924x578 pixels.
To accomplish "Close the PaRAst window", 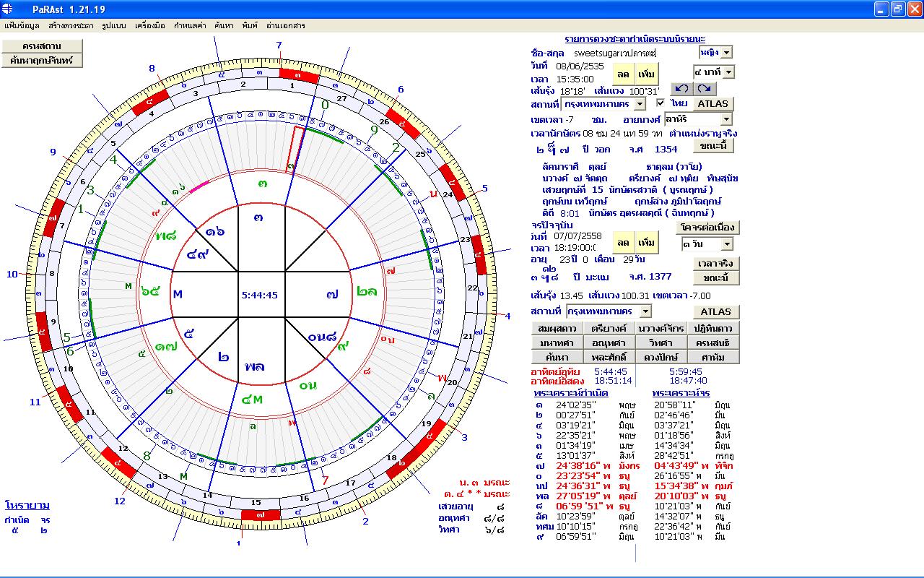I will pos(914,9).
